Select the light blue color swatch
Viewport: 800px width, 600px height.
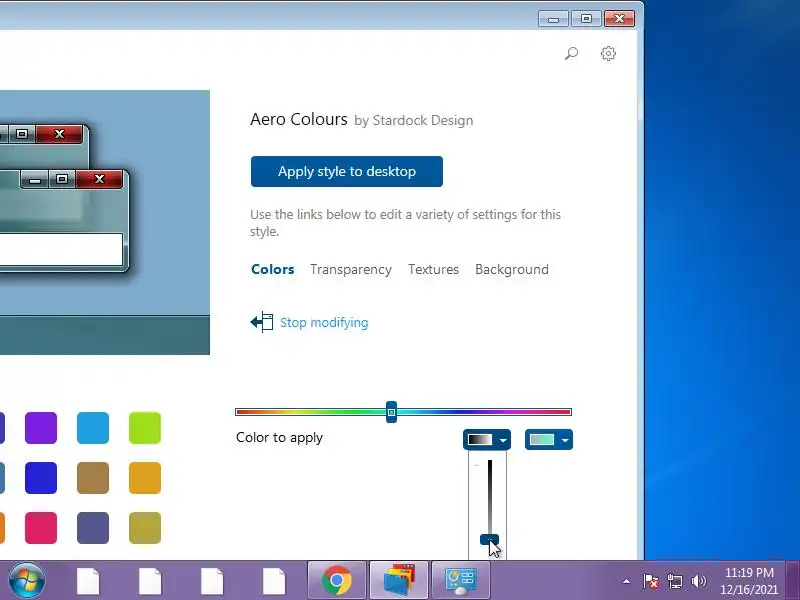pos(93,428)
